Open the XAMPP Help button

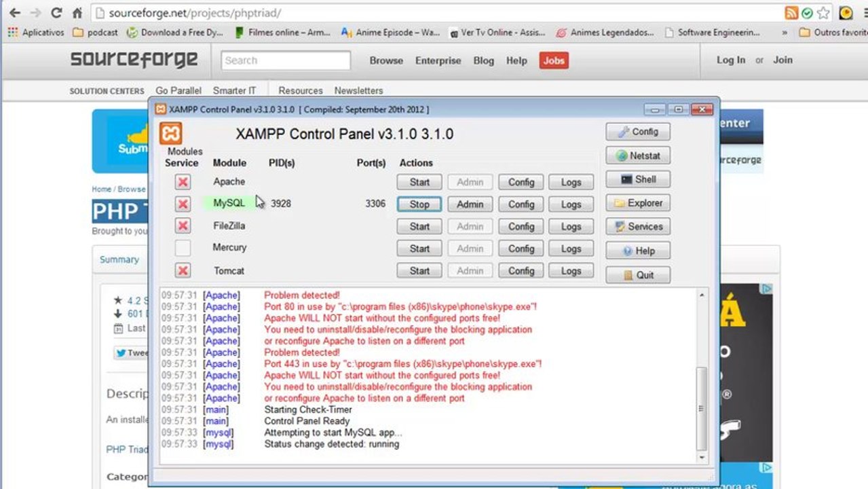pyautogui.click(x=638, y=251)
